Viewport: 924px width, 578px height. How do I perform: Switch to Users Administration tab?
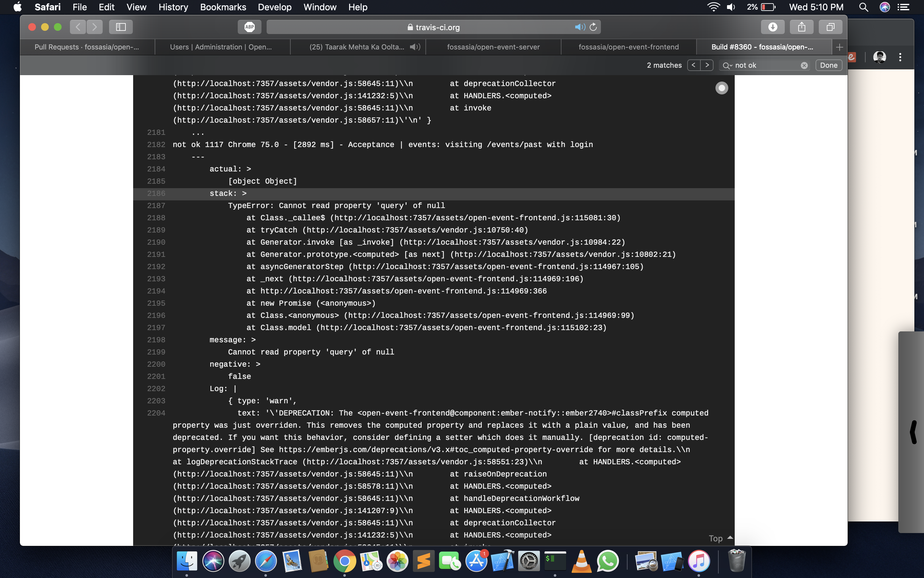[221, 47]
